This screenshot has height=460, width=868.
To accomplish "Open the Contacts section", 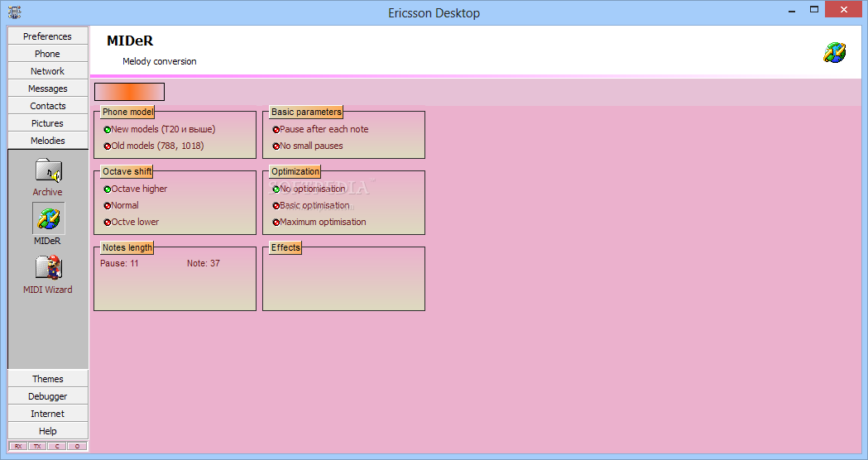I will pyautogui.click(x=48, y=106).
